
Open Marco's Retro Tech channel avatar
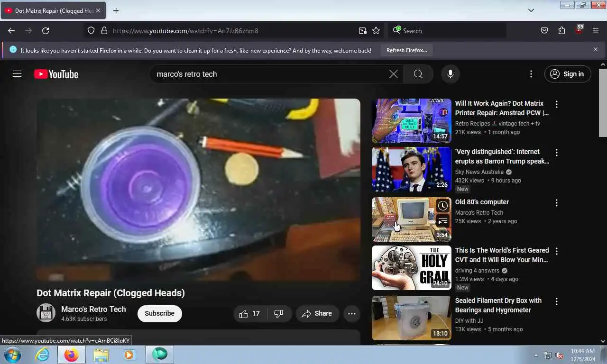click(x=46, y=313)
